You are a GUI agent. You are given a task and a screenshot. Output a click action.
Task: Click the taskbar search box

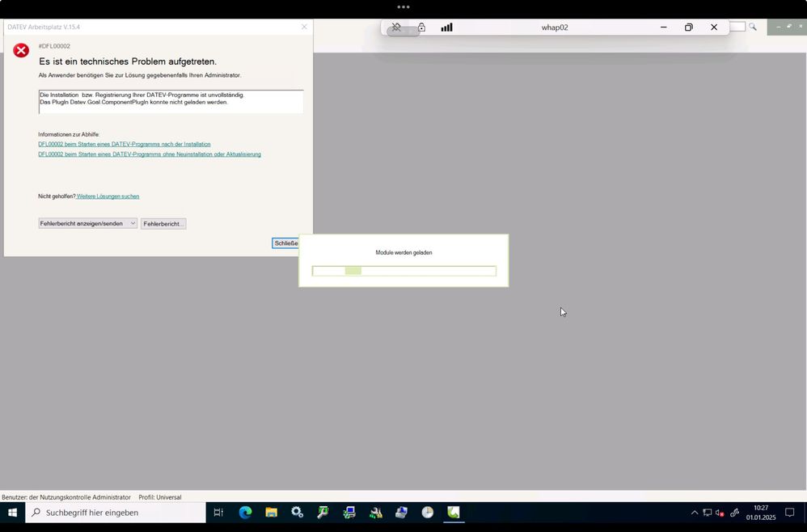[x=116, y=513]
